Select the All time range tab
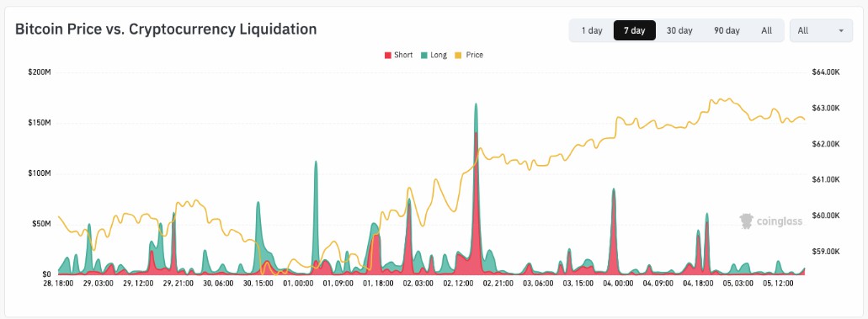 767,30
